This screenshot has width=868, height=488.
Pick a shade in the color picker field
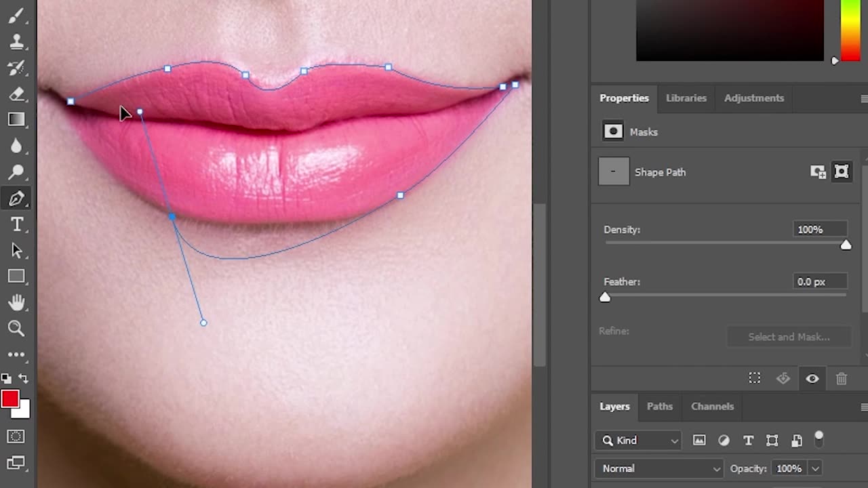(x=730, y=30)
